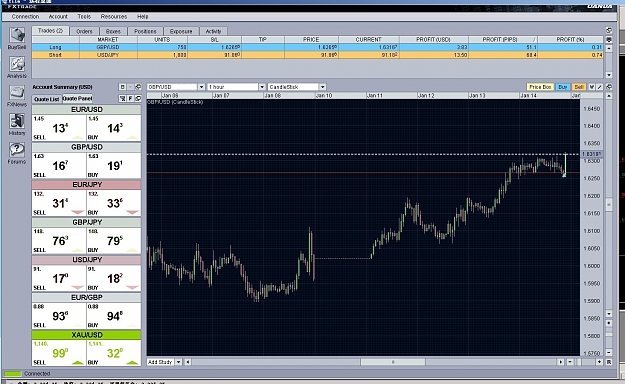625x384 pixels.
Task: Toggle Buy markers on chart
Action: point(562,87)
